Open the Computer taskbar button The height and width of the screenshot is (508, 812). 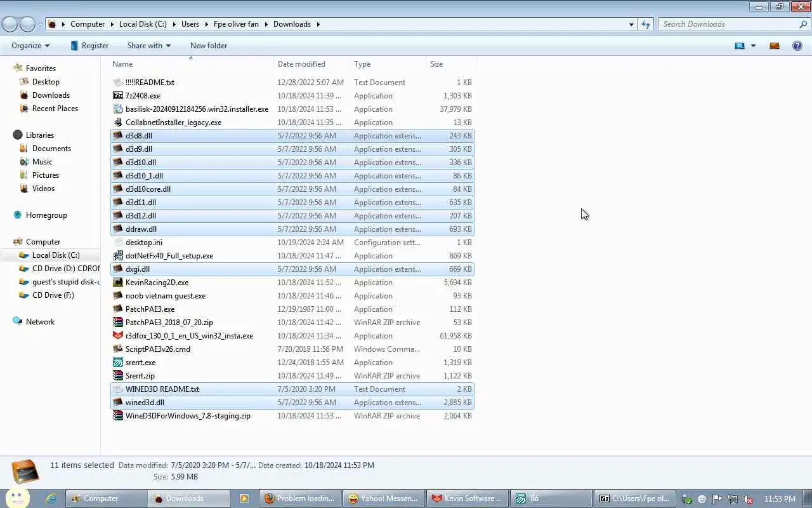pos(105,498)
